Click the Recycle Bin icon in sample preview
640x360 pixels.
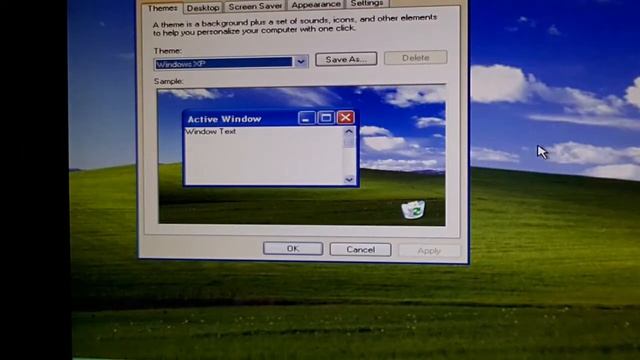[x=413, y=210]
